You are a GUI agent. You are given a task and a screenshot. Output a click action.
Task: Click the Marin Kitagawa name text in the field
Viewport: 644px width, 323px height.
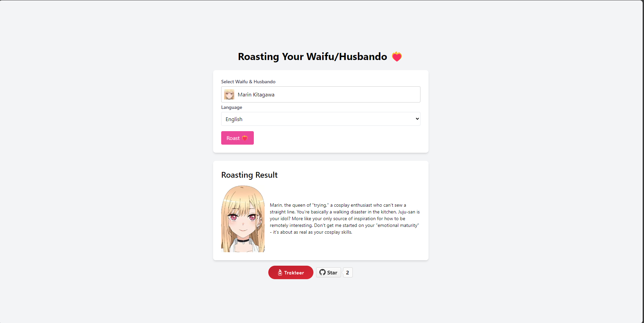click(256, 95)
